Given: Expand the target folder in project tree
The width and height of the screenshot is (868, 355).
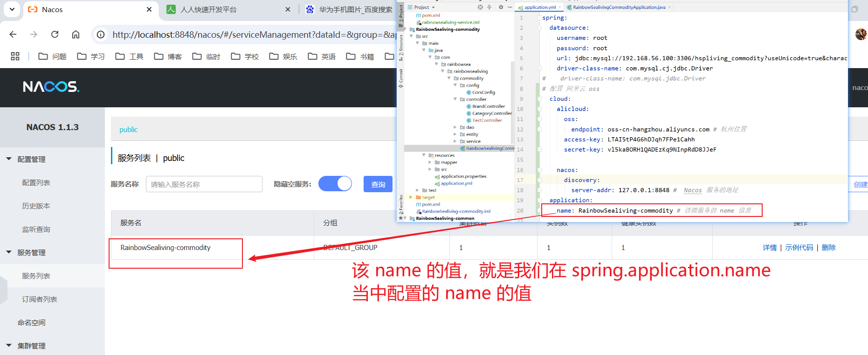Looking at the screenshot, I should tap(411, 197).
